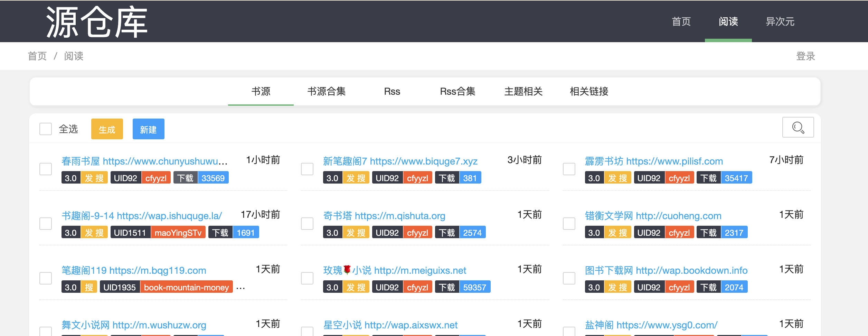This screenshot has height=336, width=868.
Task: Select the checkbox next to 奇书塔
Action: 307,224
